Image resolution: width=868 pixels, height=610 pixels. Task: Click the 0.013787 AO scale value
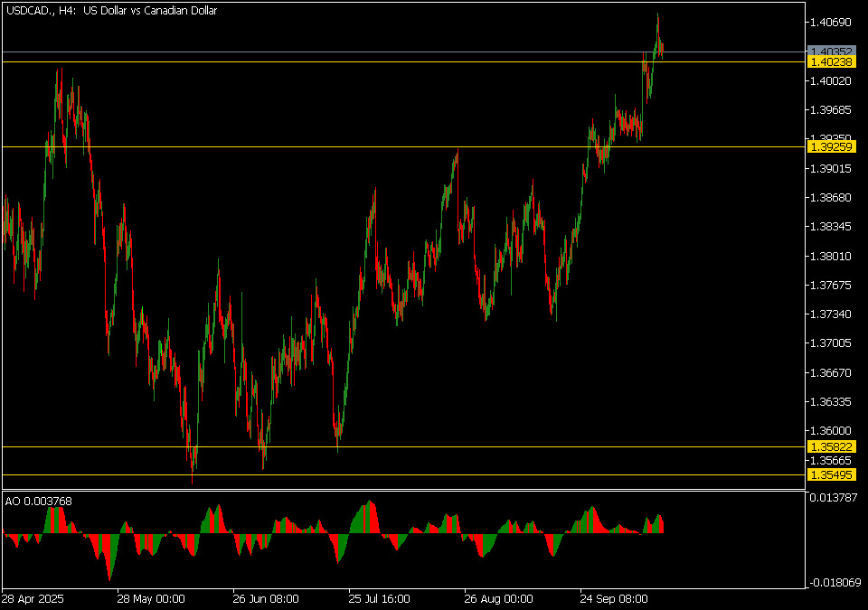coord(834,498)
